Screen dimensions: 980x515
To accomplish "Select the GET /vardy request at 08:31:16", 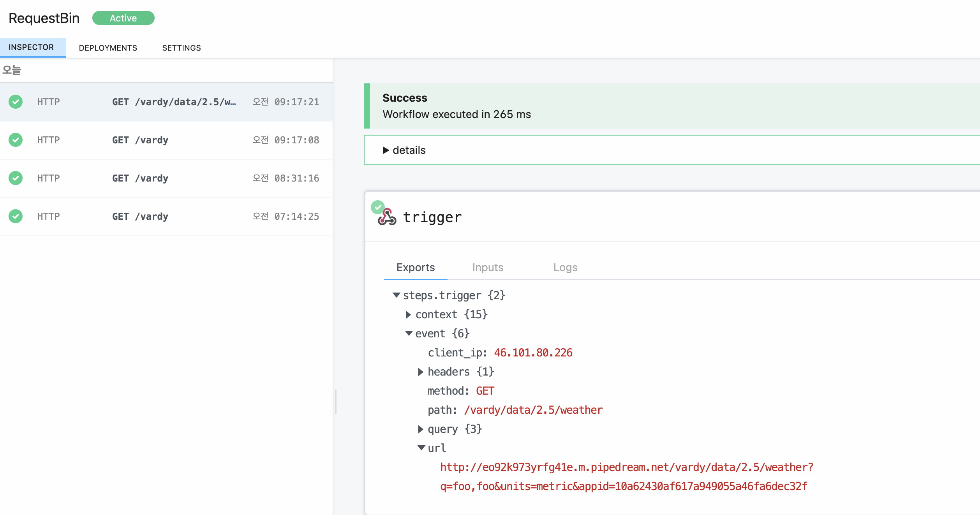I will click(166, 178).
